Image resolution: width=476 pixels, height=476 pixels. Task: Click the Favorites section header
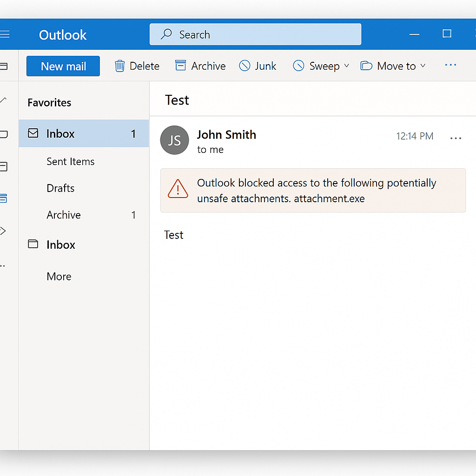49,103
